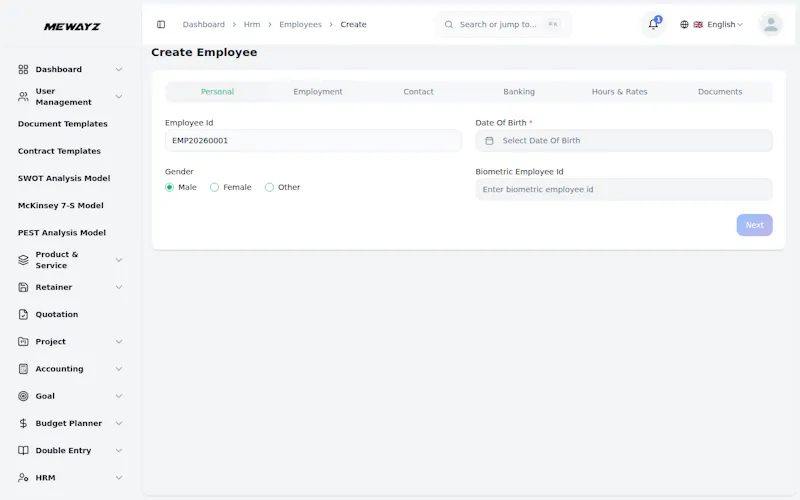Select the Other gender option
Image resolution: width=800 pixels, height=500 pixels.
[269, 187]
